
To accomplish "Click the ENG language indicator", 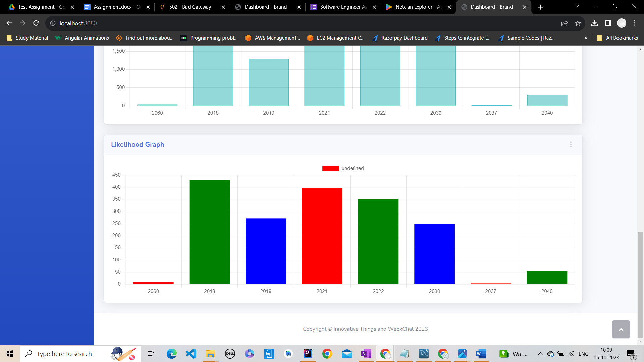I will pos(583,354).
